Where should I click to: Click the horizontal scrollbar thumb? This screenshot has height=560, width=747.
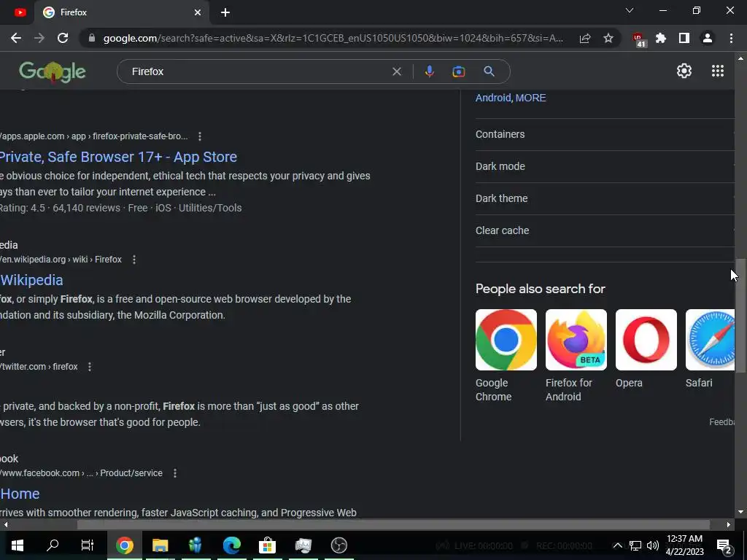coord(393,525)
